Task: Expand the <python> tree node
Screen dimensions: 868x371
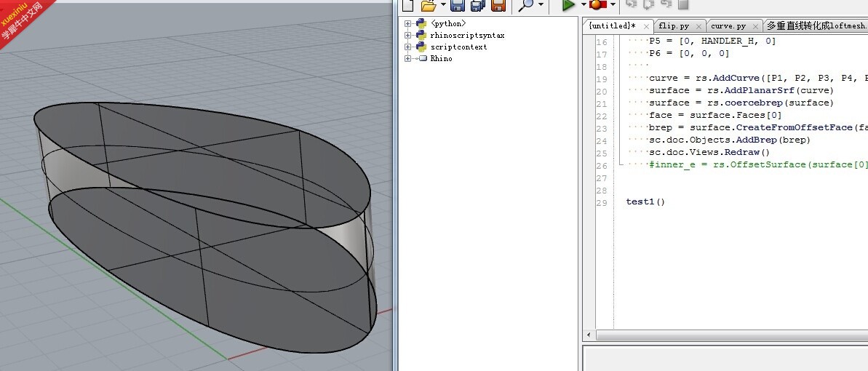Action: (408, 23)
